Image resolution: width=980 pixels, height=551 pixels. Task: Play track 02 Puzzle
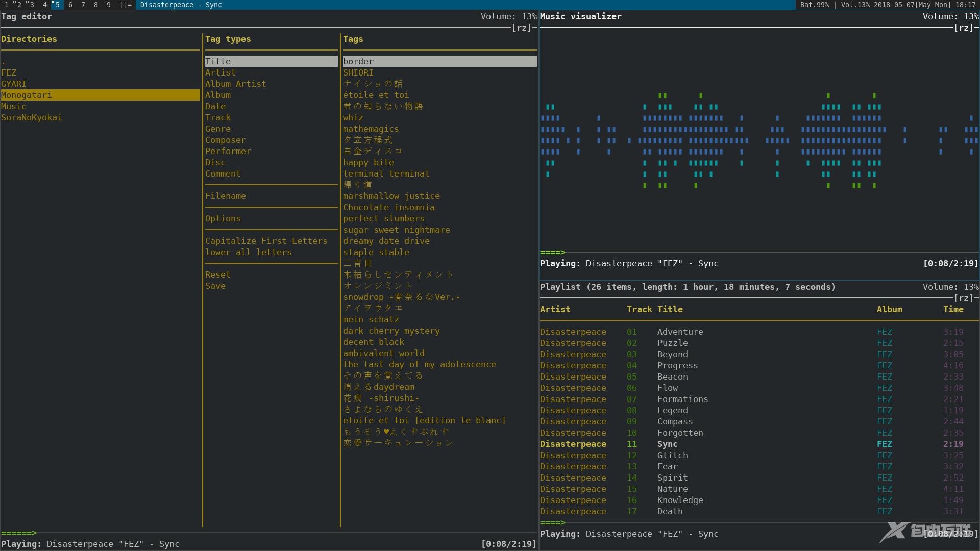(x=759, y=343)
